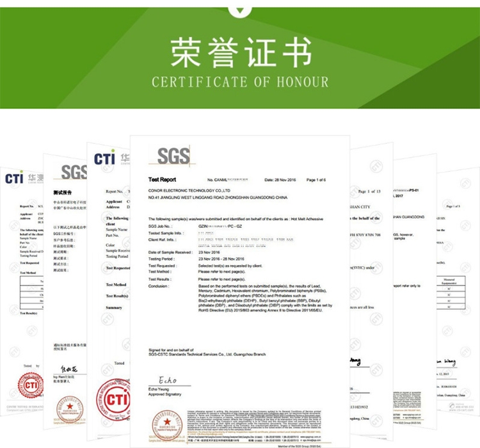Click the down-arrow circle above the banner
480x448 pixels.
click(x=240, y=11)
